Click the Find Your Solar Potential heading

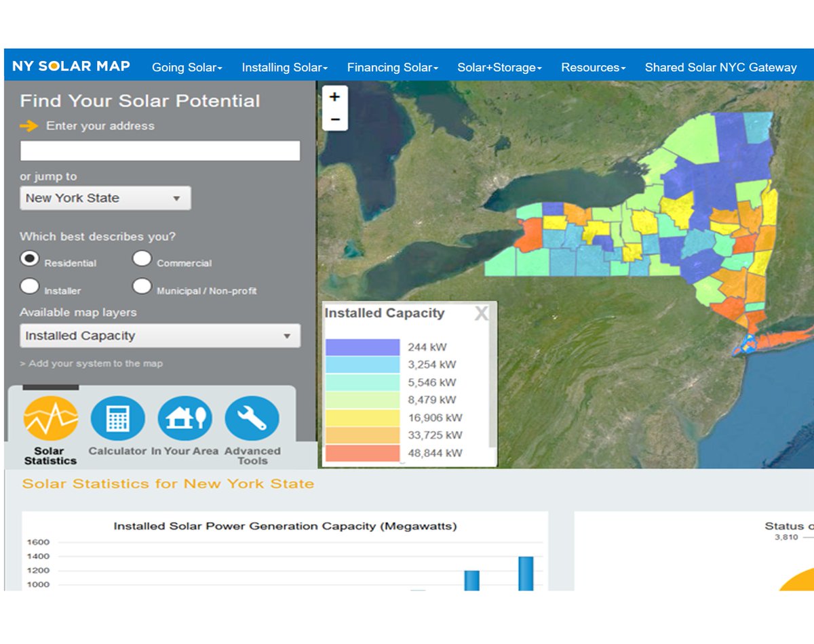[x=140, y=101]
